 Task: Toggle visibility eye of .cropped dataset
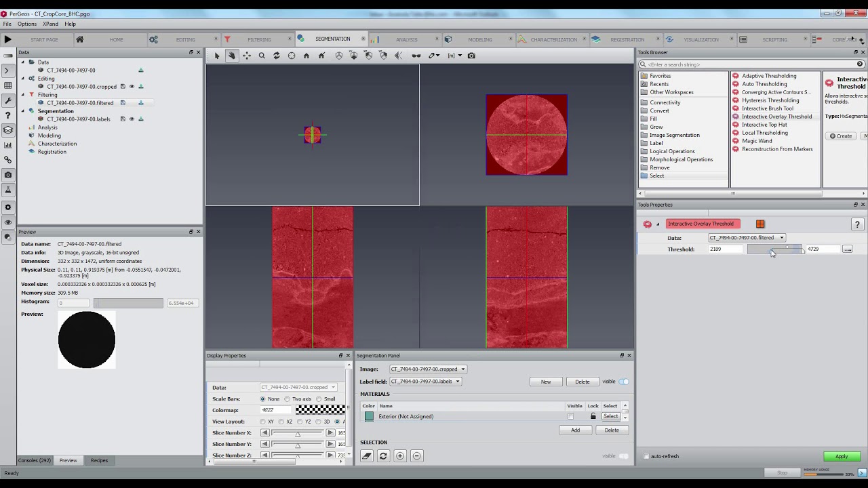coord(132,87)
